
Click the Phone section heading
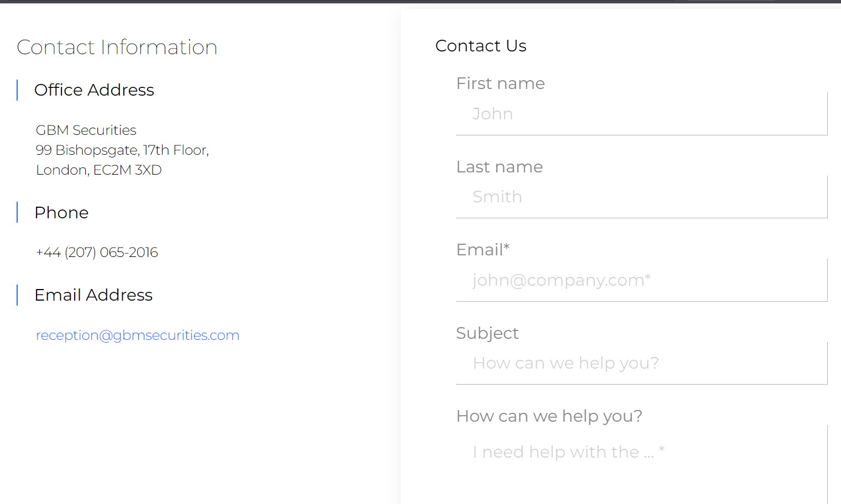click(x=61, y=213)
